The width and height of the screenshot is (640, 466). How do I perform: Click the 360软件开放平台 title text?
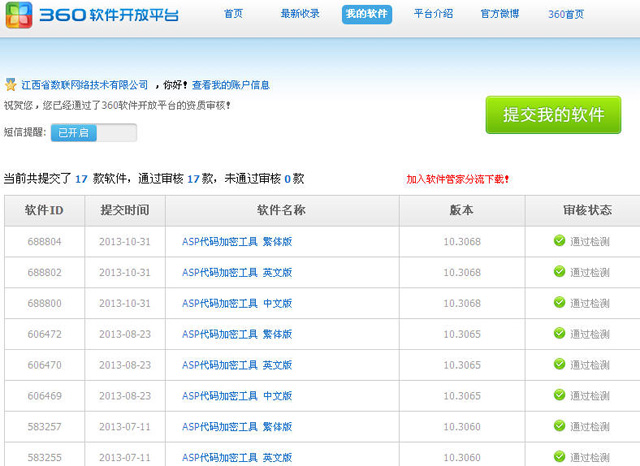point(109,15)
